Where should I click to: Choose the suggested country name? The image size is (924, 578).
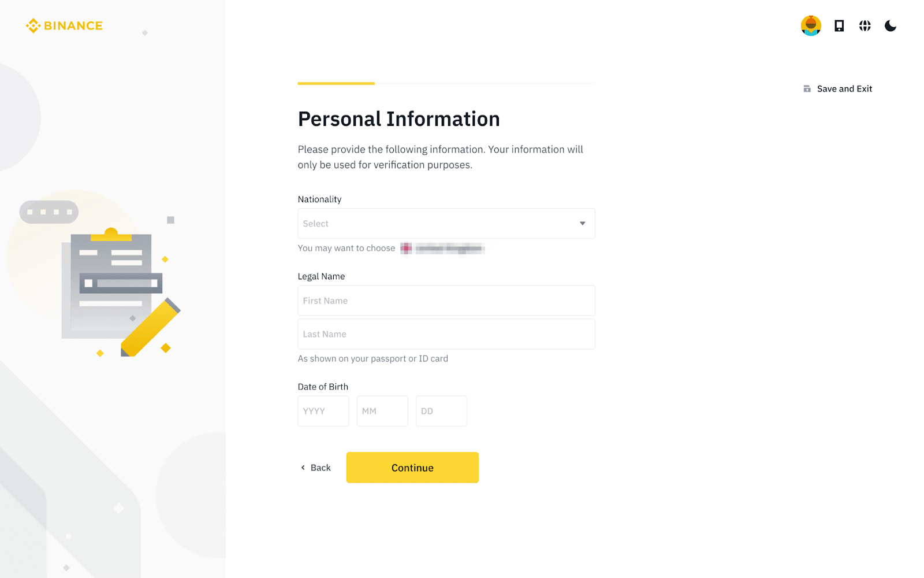[449, 249]
